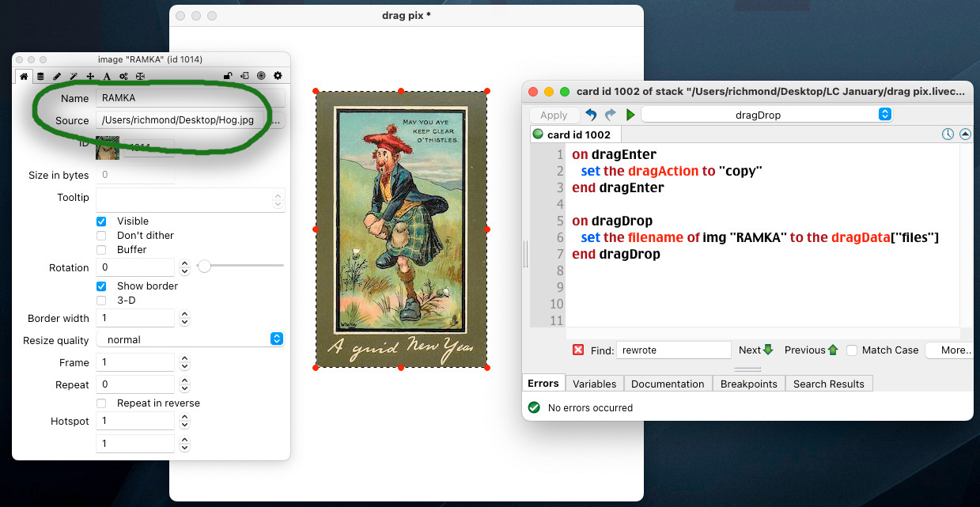Open the pencil tab in the inspector
The image size is (980, 507).
point(57,76)
